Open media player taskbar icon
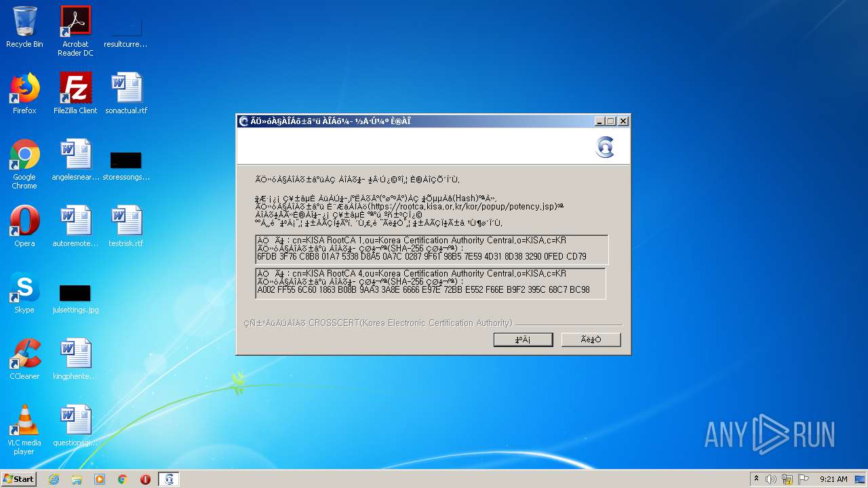 (x=100, y=479)
